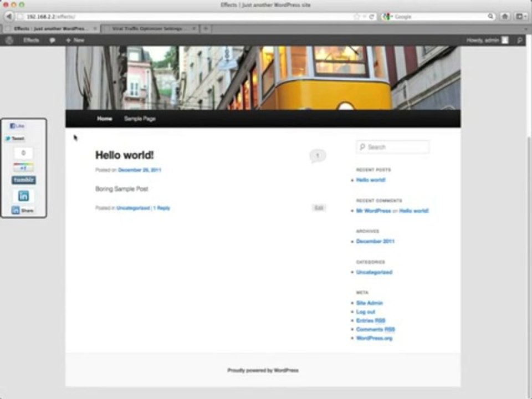Open the post comment count bubble
Image resolution: width=532 pixels, height=399 pixels.
point(318,156)
